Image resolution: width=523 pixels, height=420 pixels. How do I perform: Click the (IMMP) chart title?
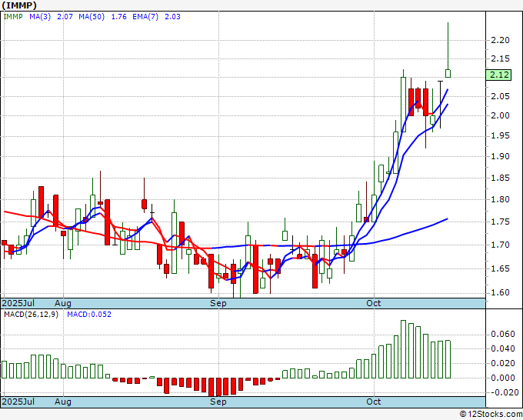(19, 5)
